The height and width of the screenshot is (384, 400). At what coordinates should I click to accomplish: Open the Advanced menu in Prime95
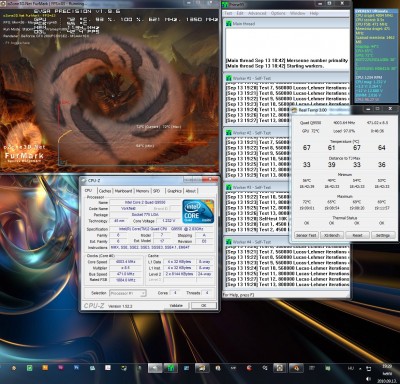coord(257,13)
